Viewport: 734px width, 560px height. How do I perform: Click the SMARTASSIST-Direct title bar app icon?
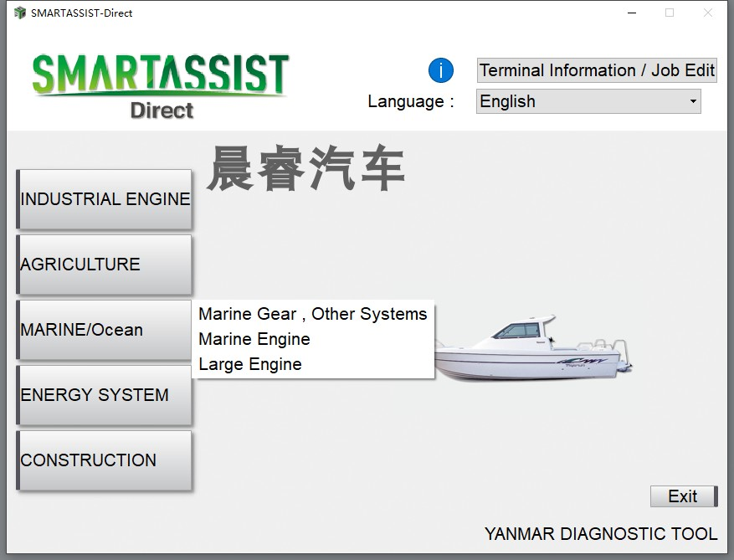click(x=19, y=13)
